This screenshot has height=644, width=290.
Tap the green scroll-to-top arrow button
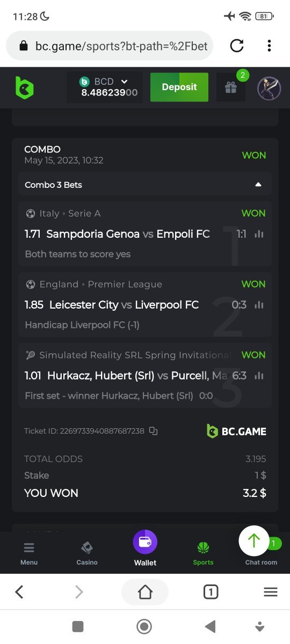[x=254, y=541]
